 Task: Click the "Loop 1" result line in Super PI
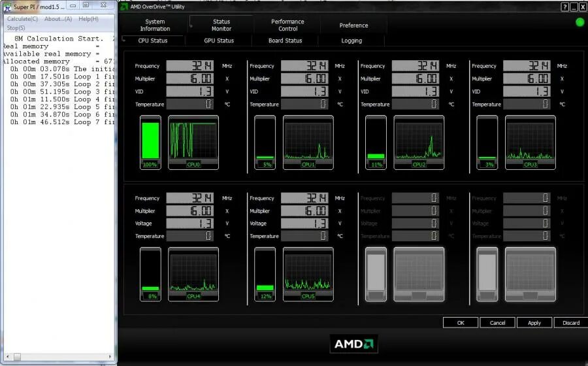(x=63, y=76)
